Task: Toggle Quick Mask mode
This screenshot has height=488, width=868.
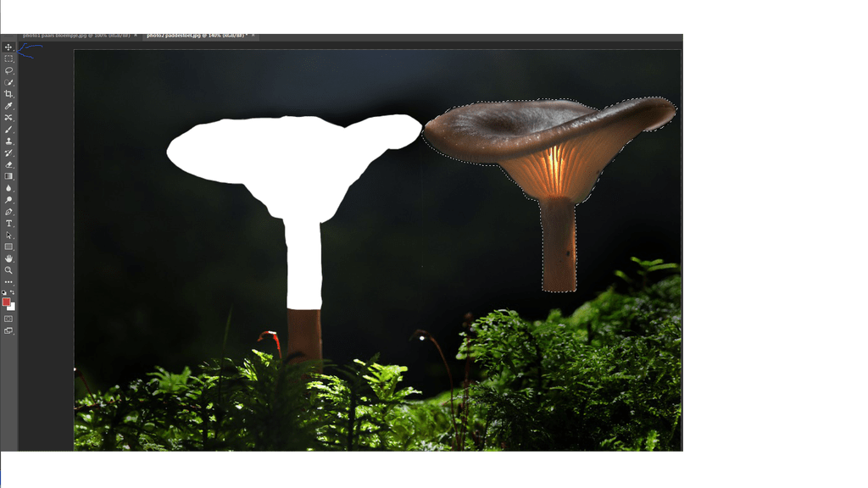Action: point(8,319)
